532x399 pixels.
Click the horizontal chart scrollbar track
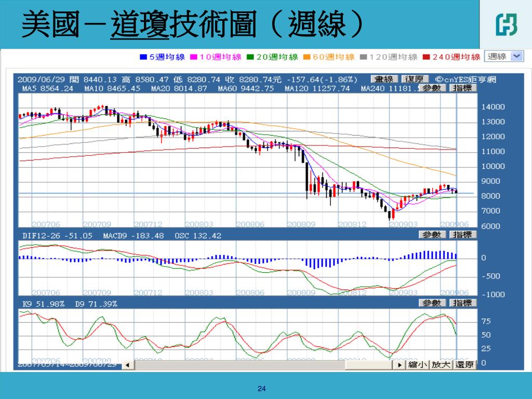click(x=263, y=365)
